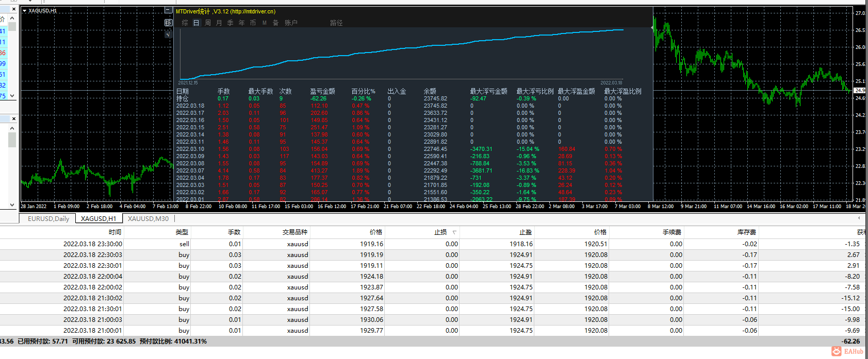Click the 路径 path button

pos(336,23)
